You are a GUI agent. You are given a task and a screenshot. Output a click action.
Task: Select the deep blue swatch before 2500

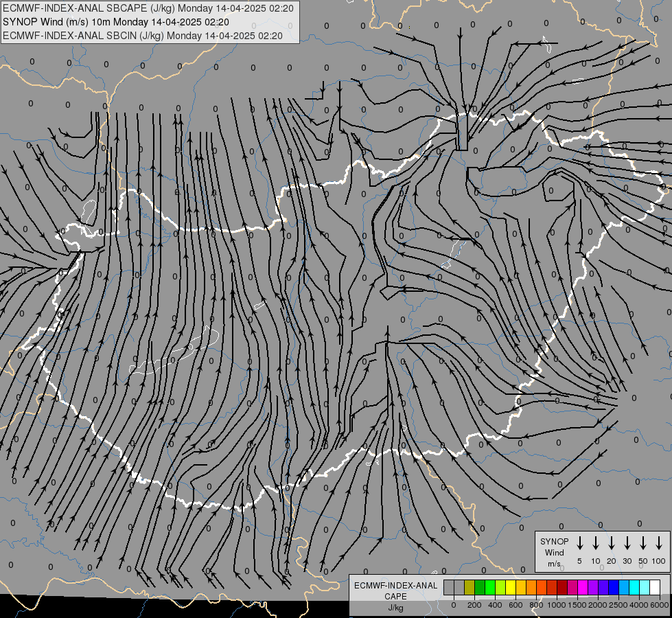tap(614, 587)
